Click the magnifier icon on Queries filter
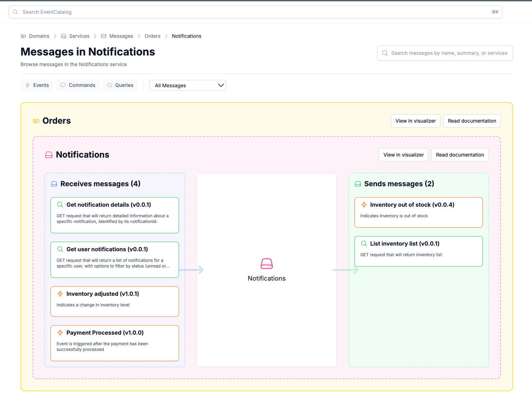 tap(109, 85)
